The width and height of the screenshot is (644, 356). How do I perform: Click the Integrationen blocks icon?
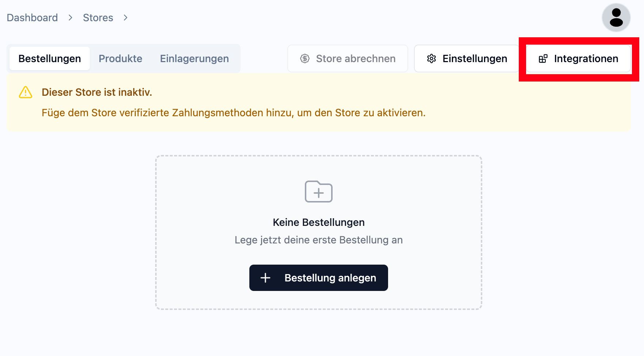point(543,58)
